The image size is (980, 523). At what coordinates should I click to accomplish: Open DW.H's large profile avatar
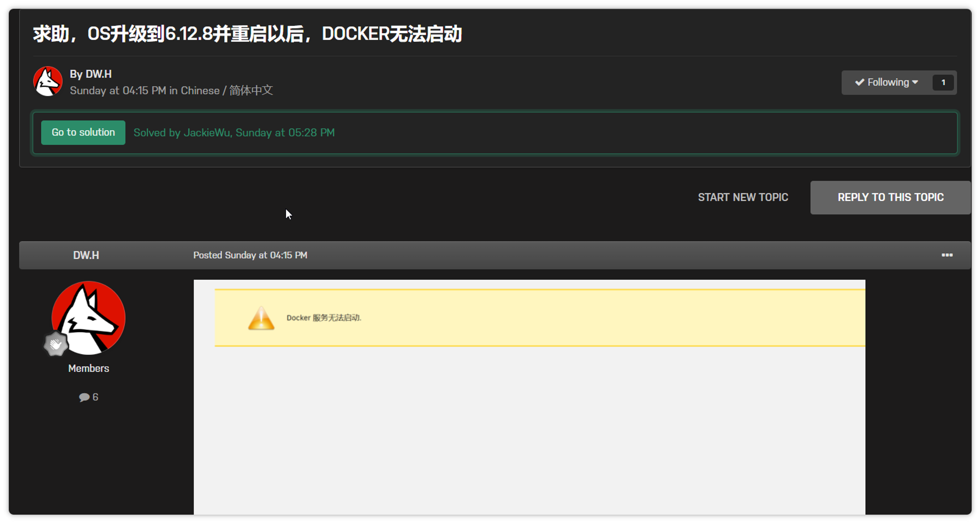(x=89, y=318)
